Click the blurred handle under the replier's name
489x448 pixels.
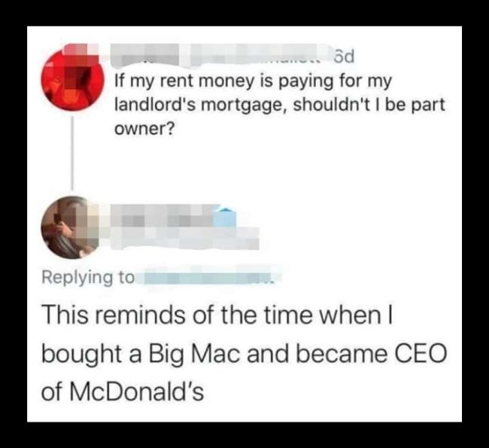coord(184,239)
